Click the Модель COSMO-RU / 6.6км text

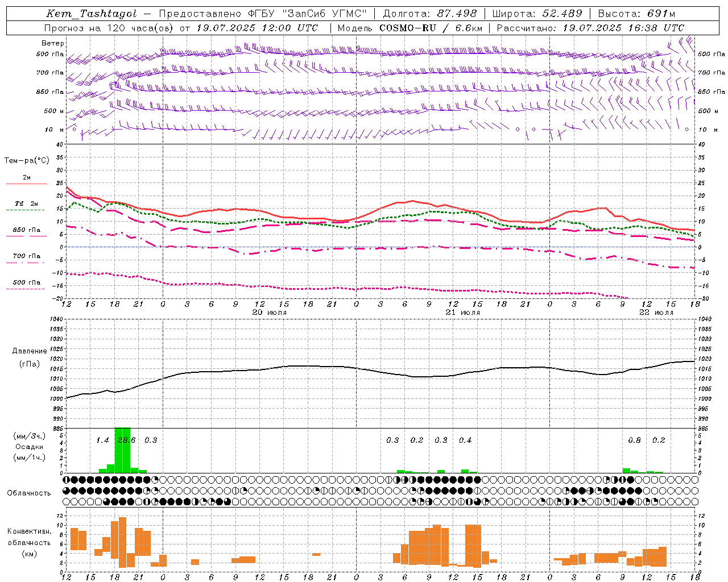[x=410, y=28]
